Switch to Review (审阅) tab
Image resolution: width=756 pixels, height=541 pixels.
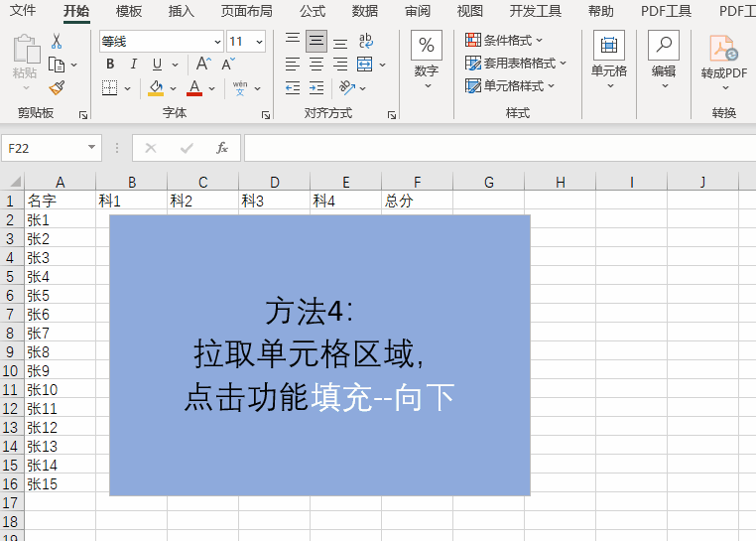[418, 11]
